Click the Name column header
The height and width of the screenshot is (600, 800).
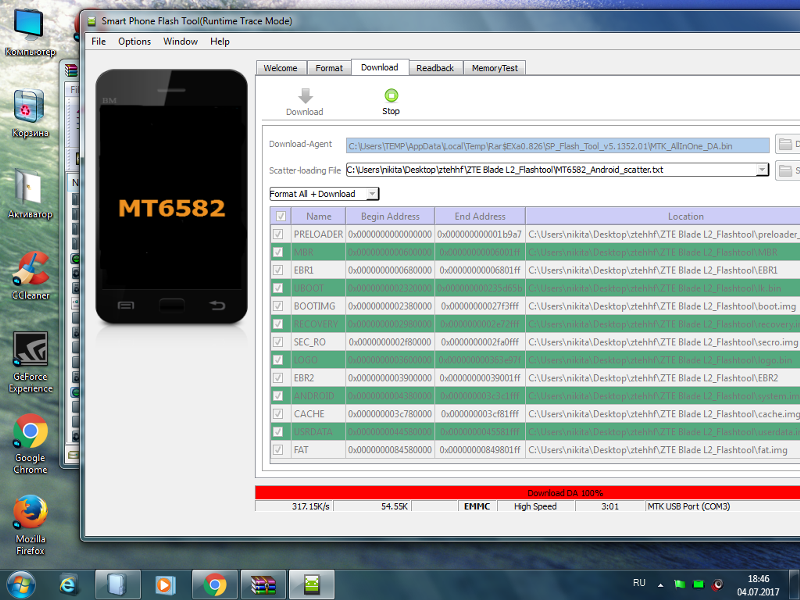pos(319,216)
